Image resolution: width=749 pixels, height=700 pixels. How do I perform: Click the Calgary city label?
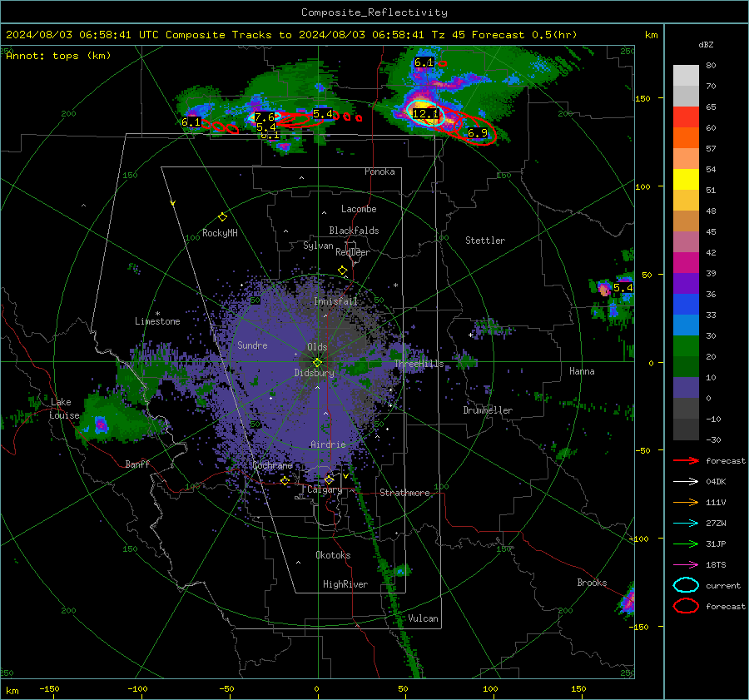pos(325,489)
